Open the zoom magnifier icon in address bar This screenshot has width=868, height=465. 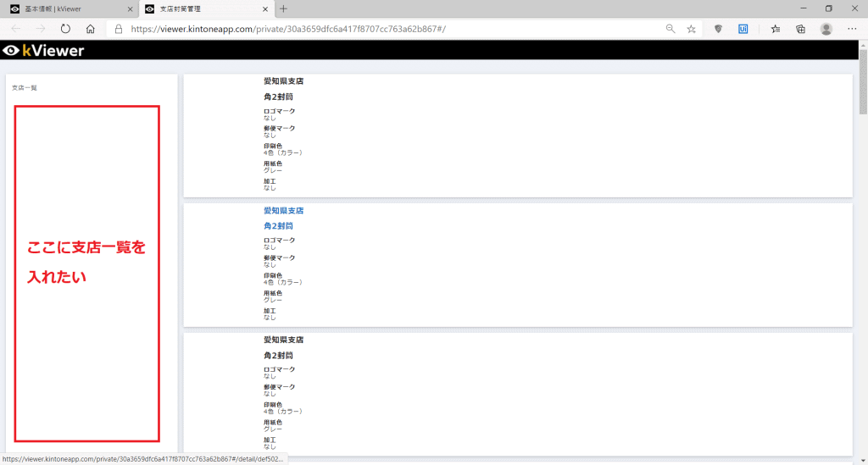point(670,29)
